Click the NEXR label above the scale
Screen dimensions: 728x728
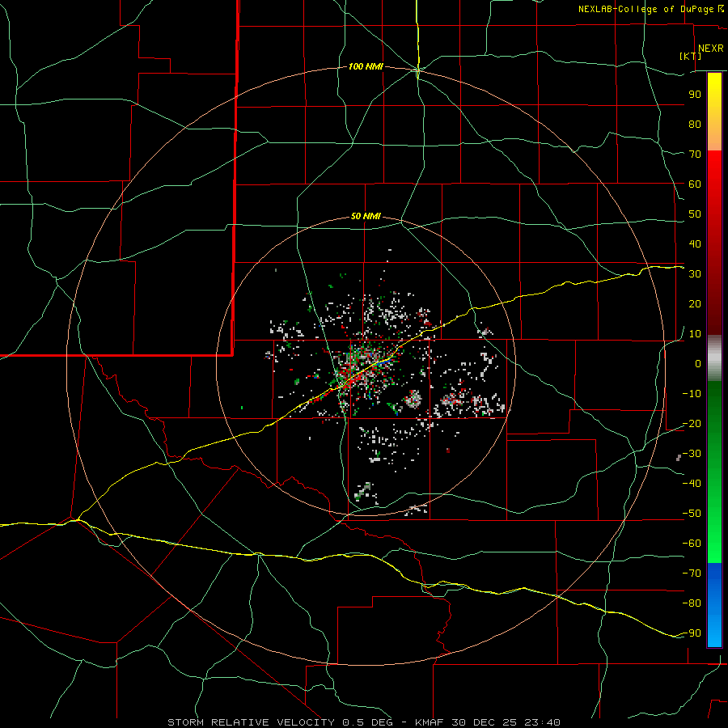pos(710,49)
